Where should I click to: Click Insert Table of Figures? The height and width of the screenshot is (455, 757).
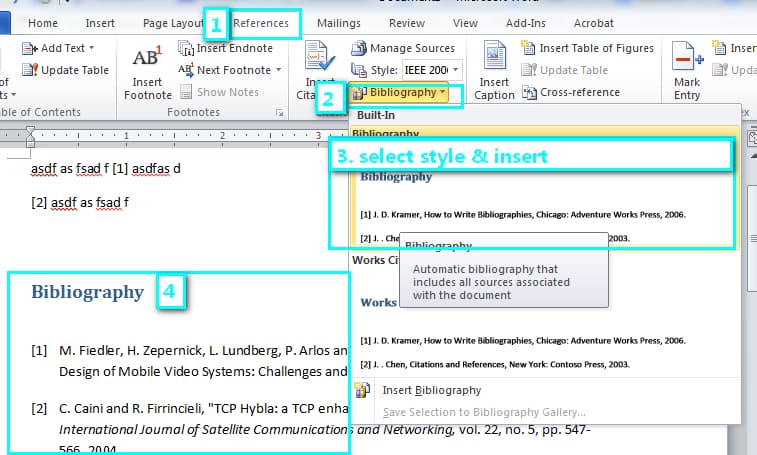coord(588,48)
